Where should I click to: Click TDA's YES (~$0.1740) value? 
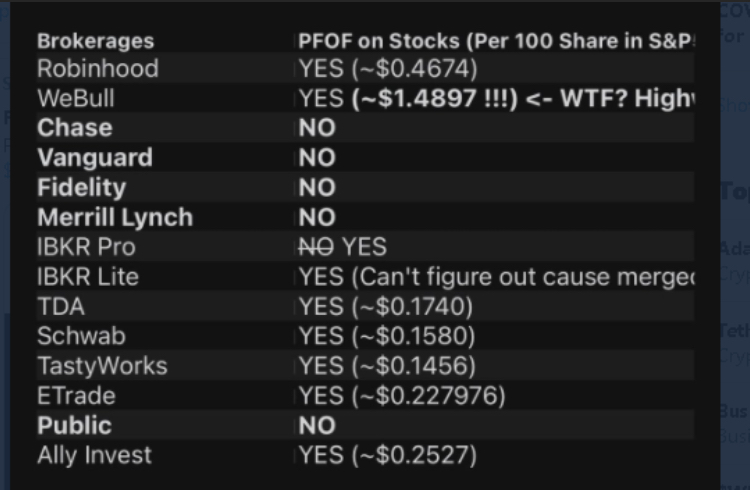385,306
